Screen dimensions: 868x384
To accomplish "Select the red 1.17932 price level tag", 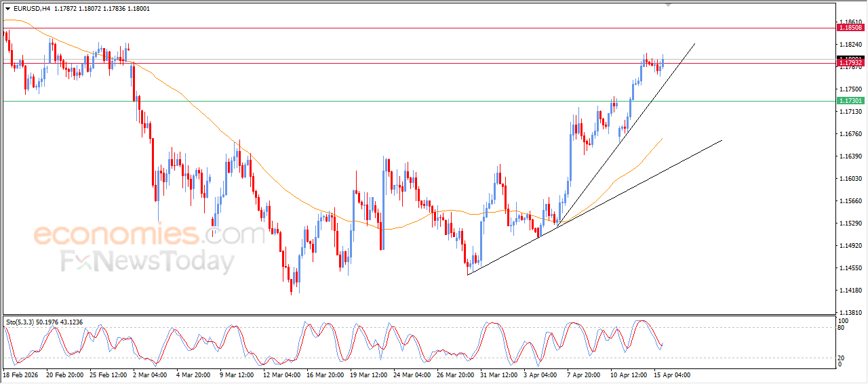I will (x=850, y=63).
